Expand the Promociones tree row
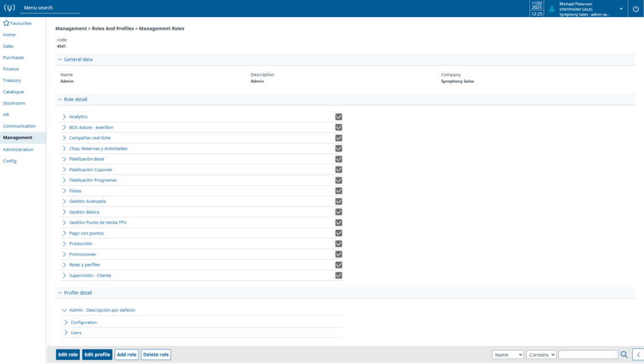Screen dimensions: 644x364 coord(64,254)
